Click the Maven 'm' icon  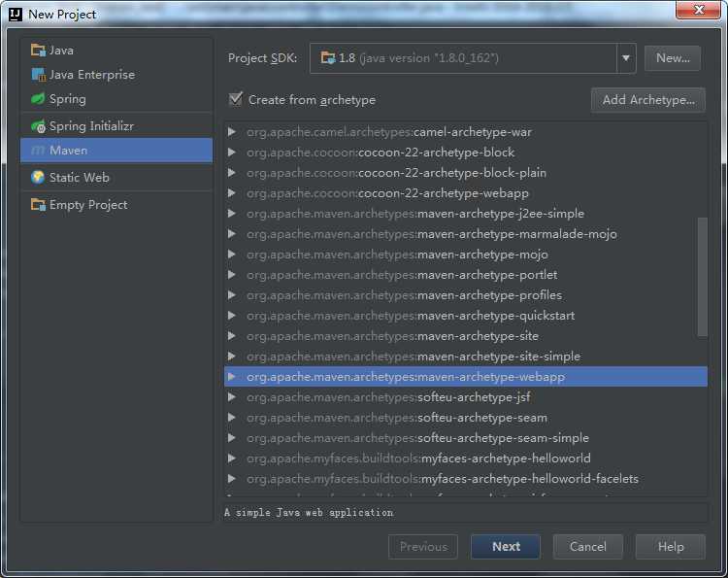[x=38, y=150]
